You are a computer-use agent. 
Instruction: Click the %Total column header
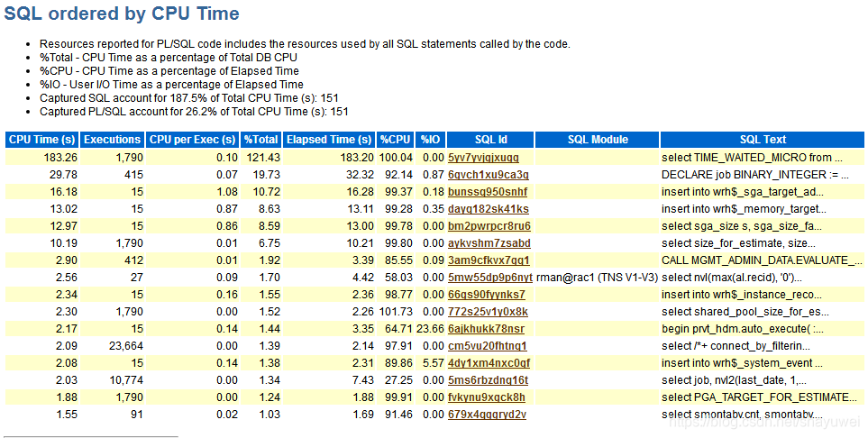coord(261,140)
